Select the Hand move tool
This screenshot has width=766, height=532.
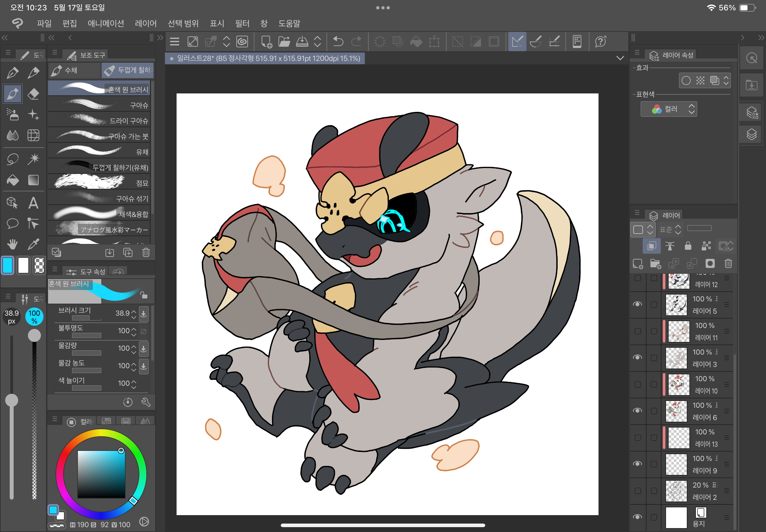13,244
